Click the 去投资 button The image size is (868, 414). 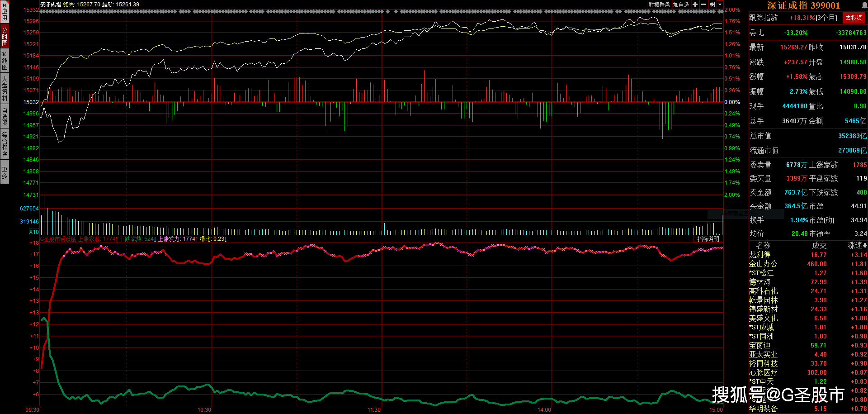(854, 18)
